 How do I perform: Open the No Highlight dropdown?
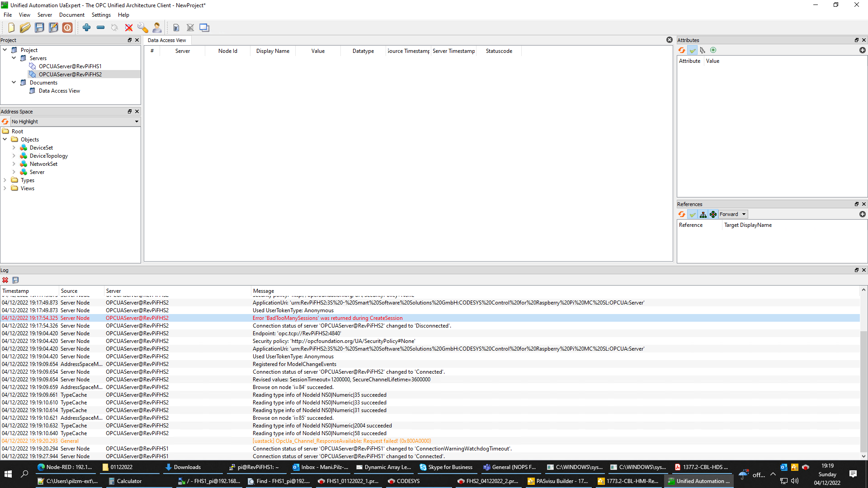tap(75, 122)
